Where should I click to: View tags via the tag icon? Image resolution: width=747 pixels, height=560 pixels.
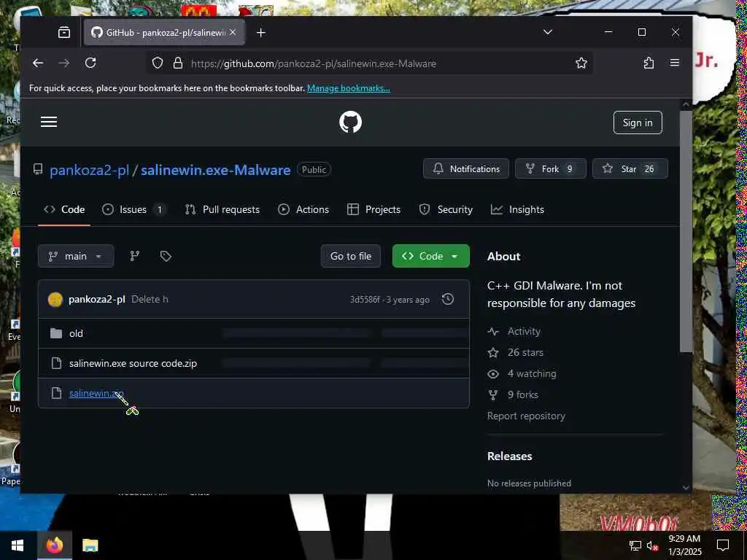coord(166,256)
